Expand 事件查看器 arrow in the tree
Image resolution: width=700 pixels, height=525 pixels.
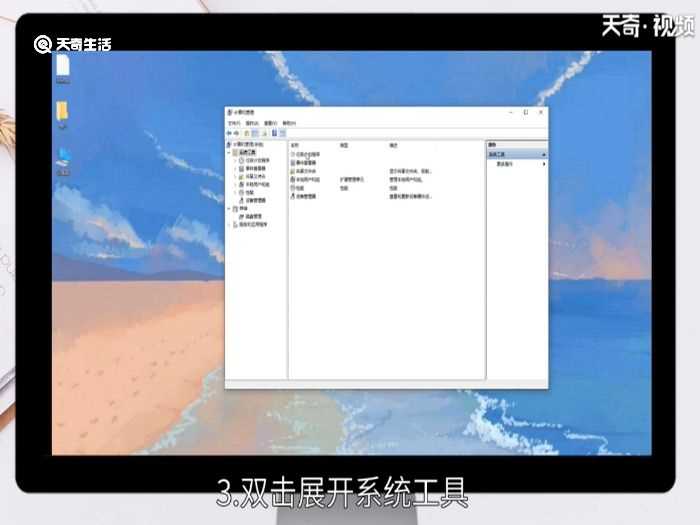coord(235,168)
